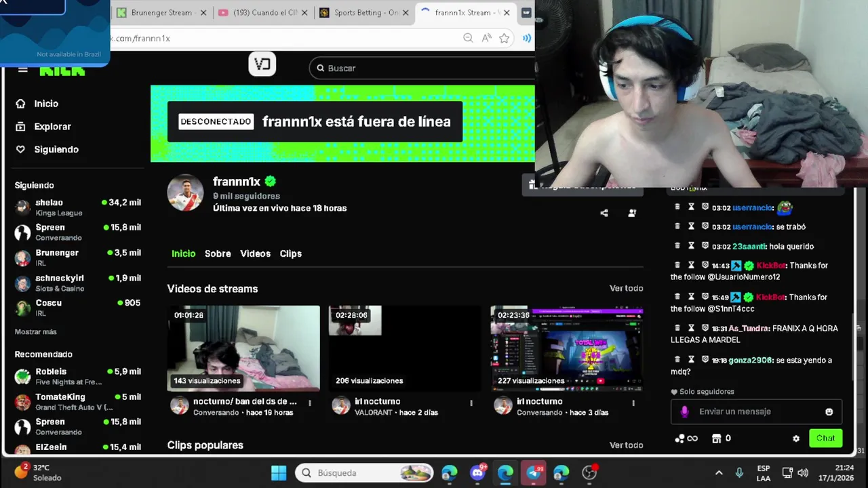Click the browser zoom out magnifier icon
Screen dimensions: 868x488
tap(468, 39)
